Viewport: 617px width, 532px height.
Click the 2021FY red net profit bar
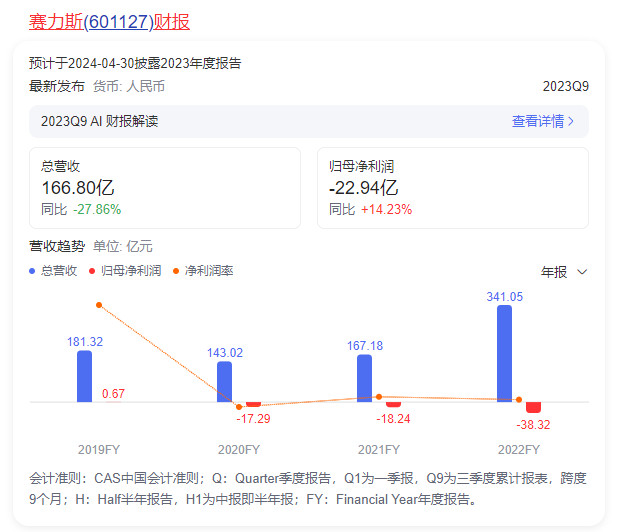pos(393,405)
